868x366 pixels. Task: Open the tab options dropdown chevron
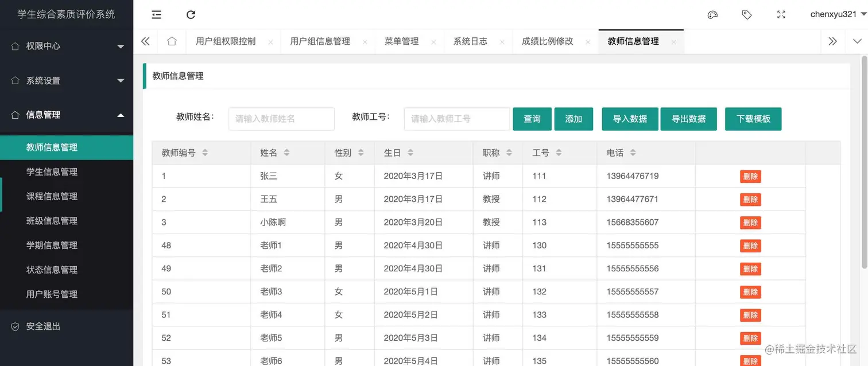coord(857,41)
